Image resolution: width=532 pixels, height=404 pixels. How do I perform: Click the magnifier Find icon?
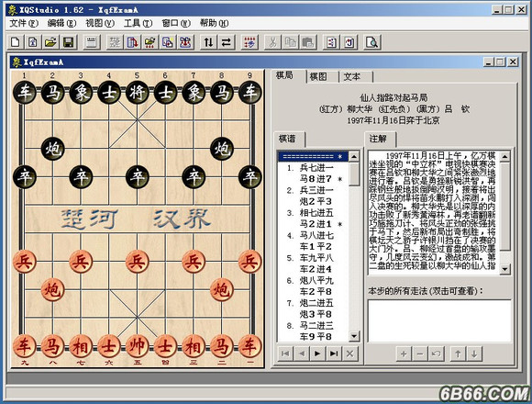pyautogui.click(x=372, y=42)
